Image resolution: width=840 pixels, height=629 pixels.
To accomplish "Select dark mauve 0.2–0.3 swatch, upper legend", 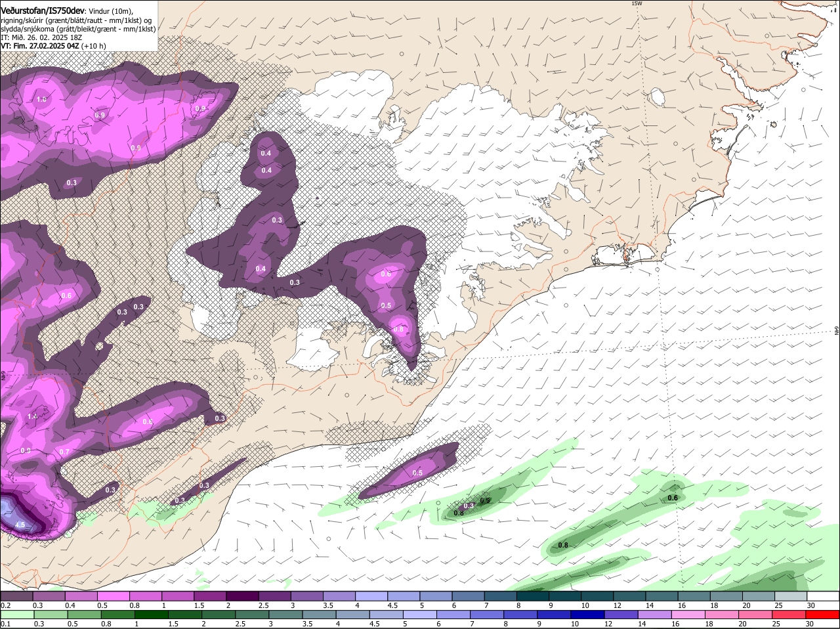I will coord(16,596).
